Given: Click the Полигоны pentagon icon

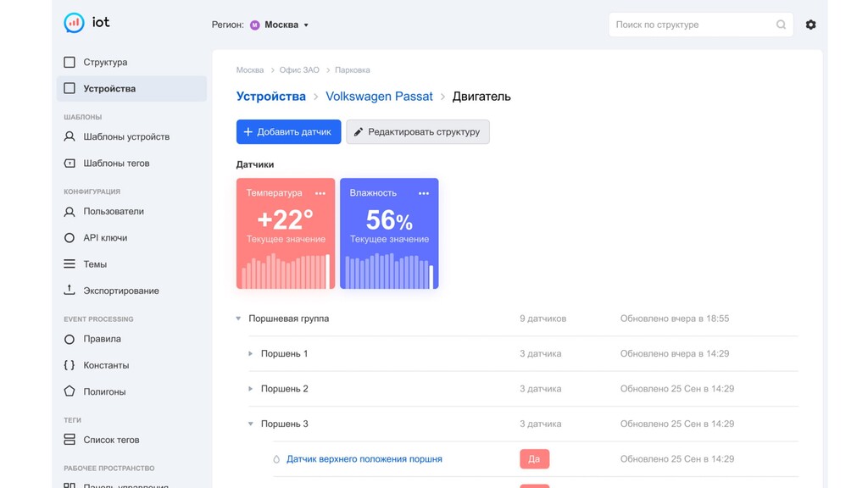Looking at the screenshot, I should pyautogui.click(x=70, y=391).
